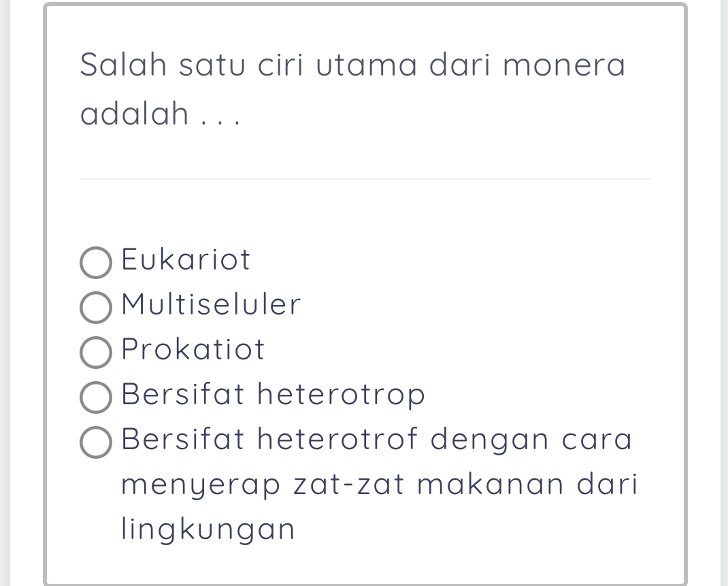Click the Eukariot answer text label
This screenshot has height=586, width=728.
tap(185, 260)
